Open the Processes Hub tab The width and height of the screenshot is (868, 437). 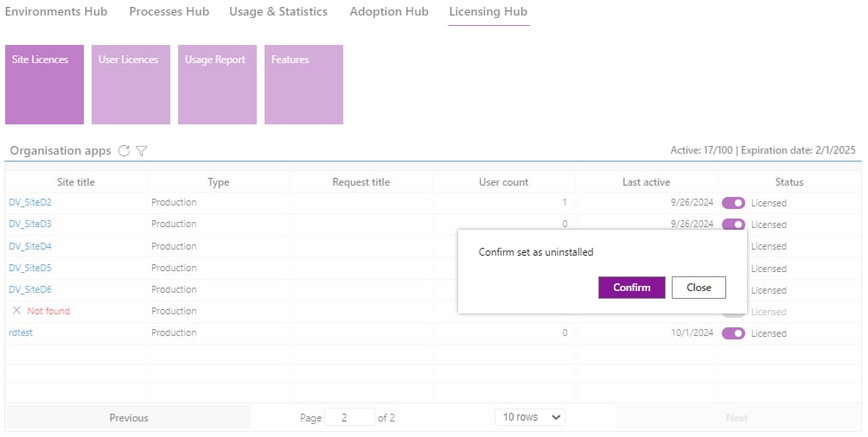pyautogui.click(x=169, y=11)
